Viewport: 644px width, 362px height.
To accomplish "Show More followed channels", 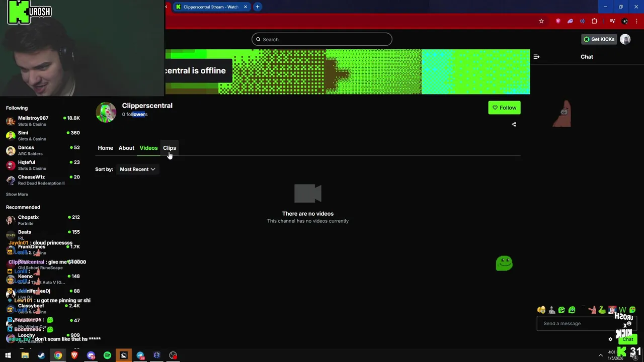I will pyautogui.click(x=17, y=194).
